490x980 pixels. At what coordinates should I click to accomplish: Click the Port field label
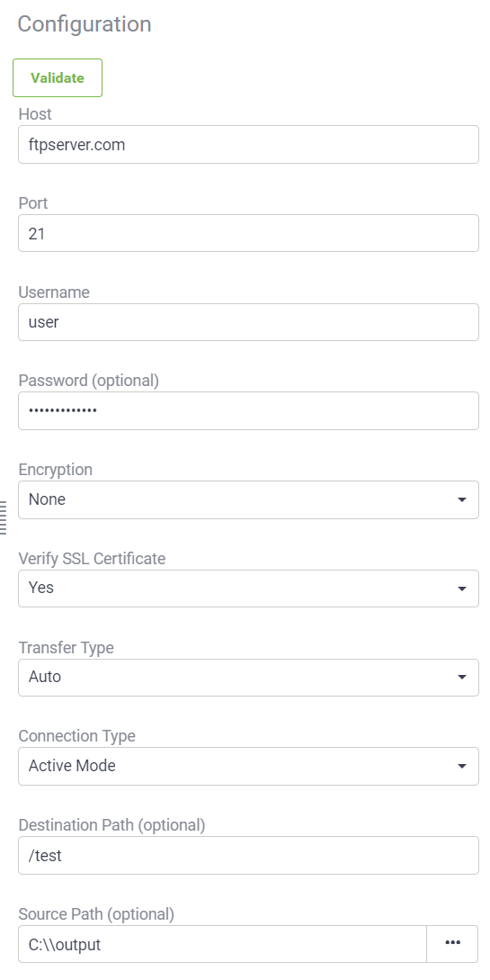(x=33, y=203)
